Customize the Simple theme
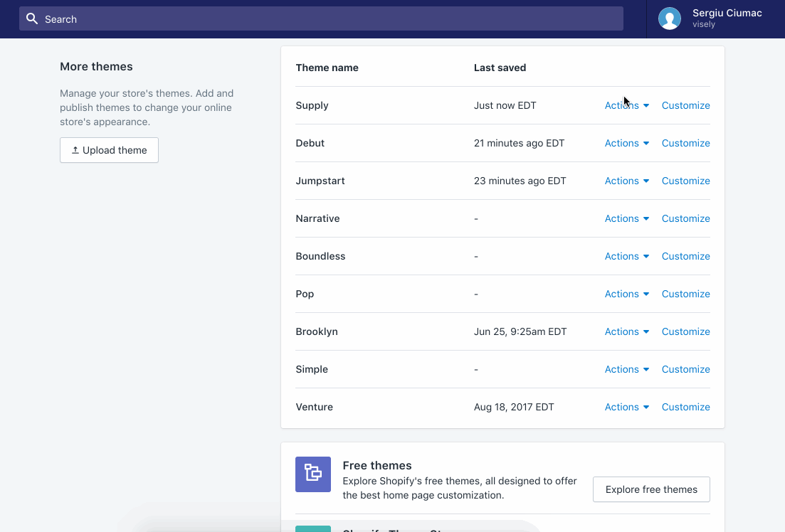The image size is (785, 532). click(x=685, y=369)
